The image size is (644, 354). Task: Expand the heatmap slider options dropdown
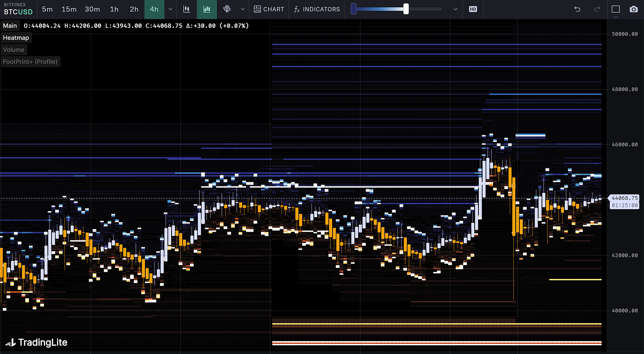point(455,9)
